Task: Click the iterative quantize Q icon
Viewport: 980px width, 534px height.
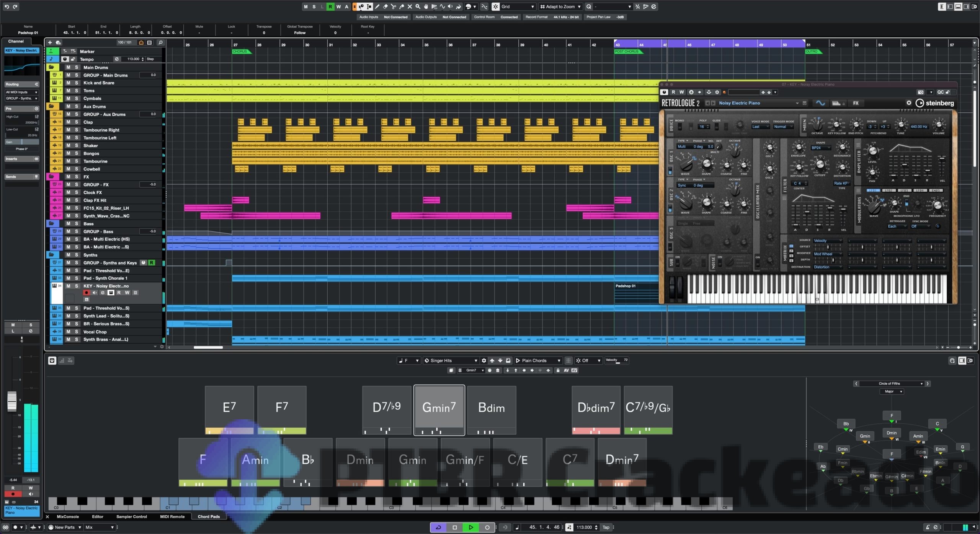Action: pos(589,7)
